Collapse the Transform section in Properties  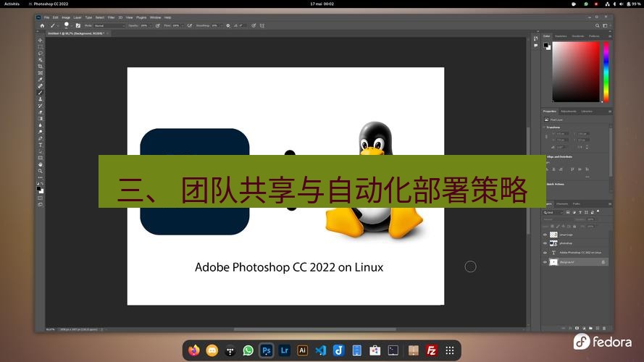point(545,127)
